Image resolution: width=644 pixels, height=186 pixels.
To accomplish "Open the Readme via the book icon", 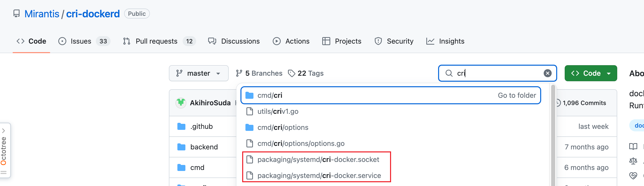I will click(633, 147).
